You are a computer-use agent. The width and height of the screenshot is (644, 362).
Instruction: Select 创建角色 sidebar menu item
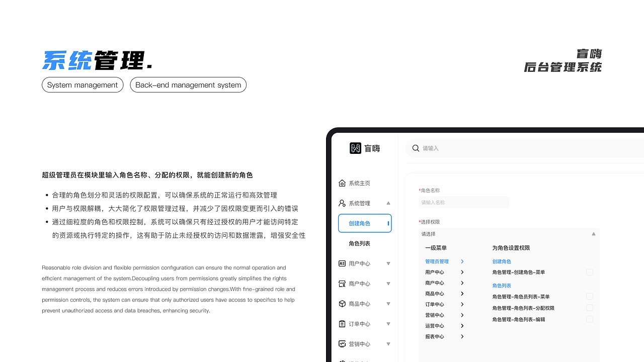click(x=365, y=223)
